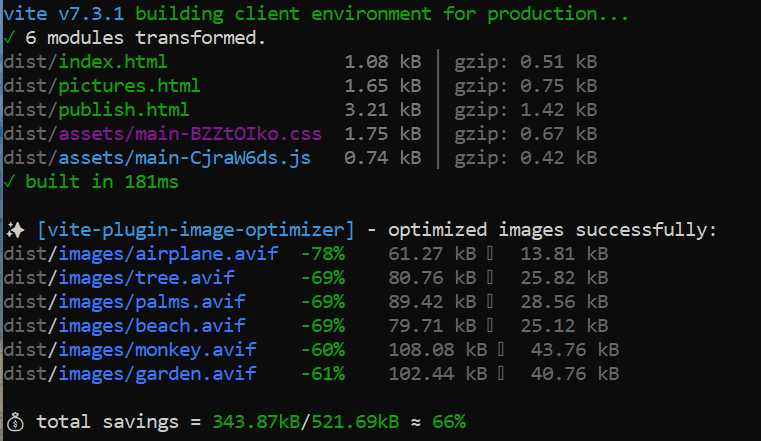Image resolution: width=761 pixels, height=441 pixels.
Task: Click the '89.42 kB' original size
Action: click(x=432, y=302)
